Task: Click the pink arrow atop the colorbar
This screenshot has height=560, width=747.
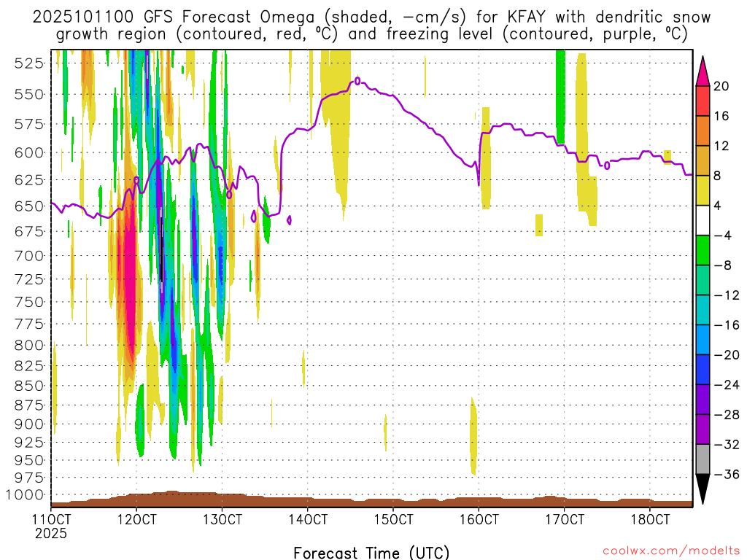Action: (703, 71)
